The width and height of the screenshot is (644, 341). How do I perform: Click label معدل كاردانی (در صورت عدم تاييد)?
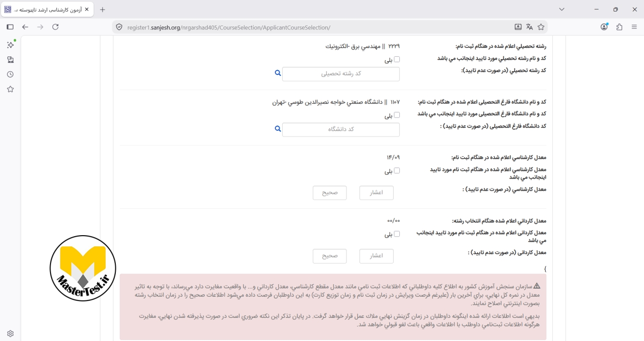point(507,253)
